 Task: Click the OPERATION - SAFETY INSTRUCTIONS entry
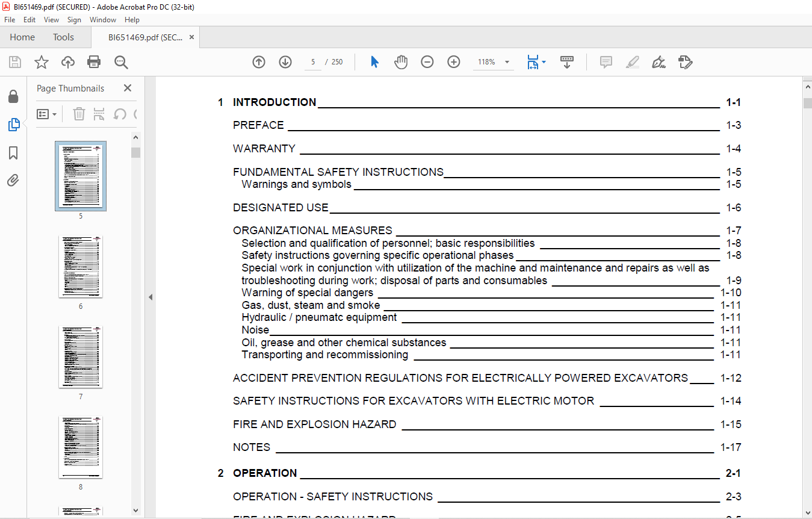point(333,497)
